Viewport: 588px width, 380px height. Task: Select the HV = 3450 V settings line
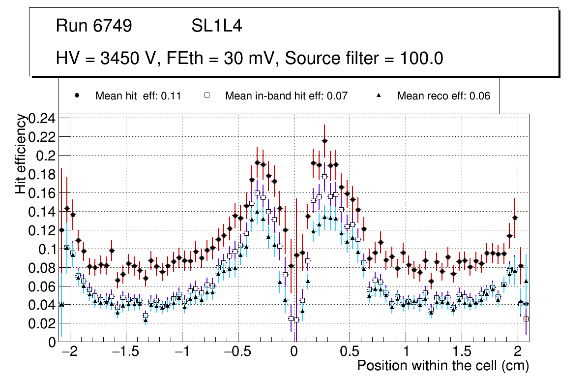click(x=250, y=59)
